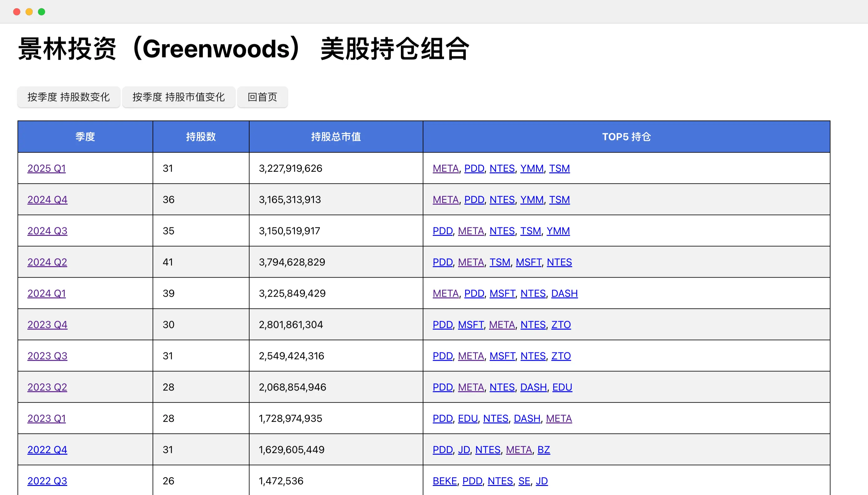Click META in the 2022 Q4 row
This screenshot has height=495, width=868.
pyautogui.click(x=519, y=450)
